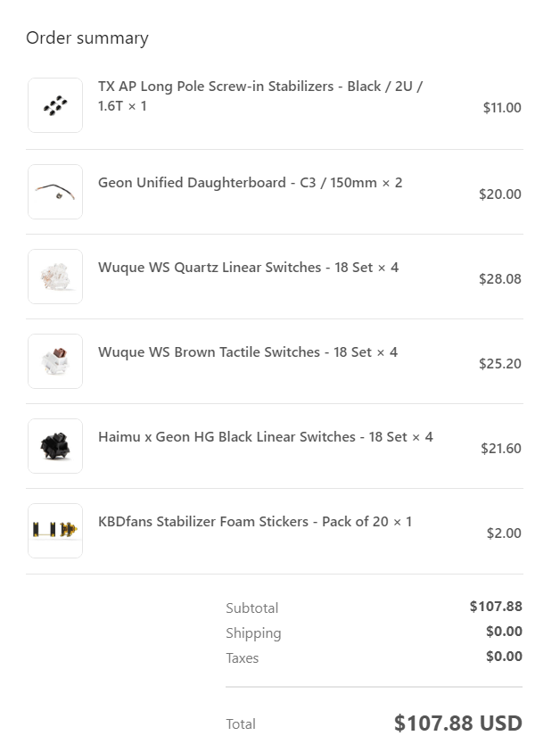This screenshot has width=560, height=744.
Task: Select the Geon Unified Daughterboard item name
Action: point(250,183)
